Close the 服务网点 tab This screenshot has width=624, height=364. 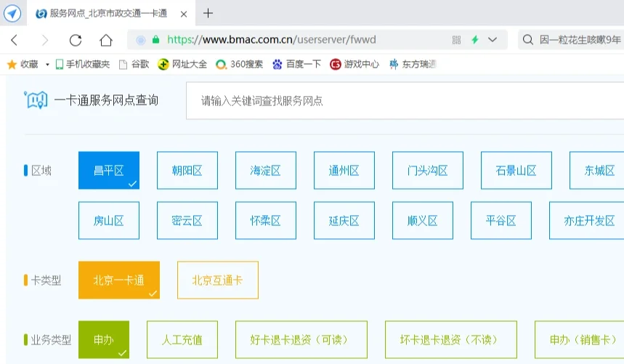pos(183,13)
